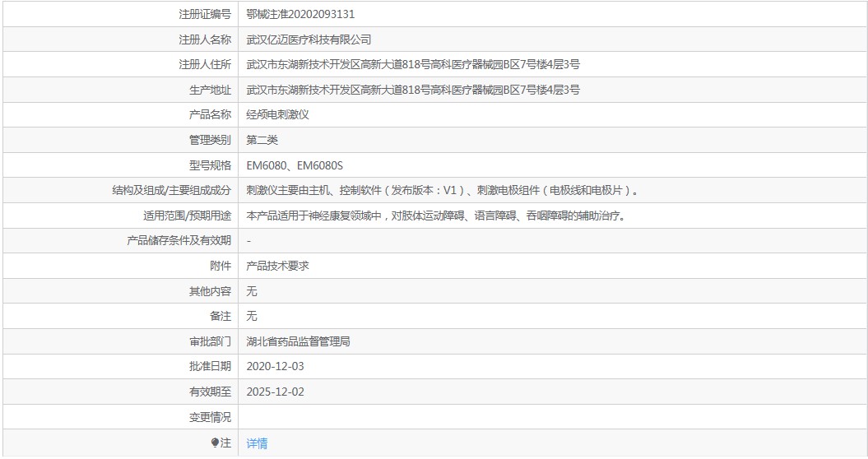Click the 无 value in 备注 row
The height and width of the screenshot is (459, 868).
(x=252, y=316)
